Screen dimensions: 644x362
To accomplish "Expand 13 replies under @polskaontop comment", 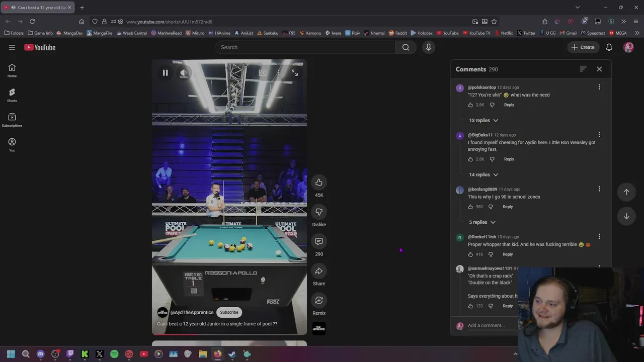I will tap(484, 120).
